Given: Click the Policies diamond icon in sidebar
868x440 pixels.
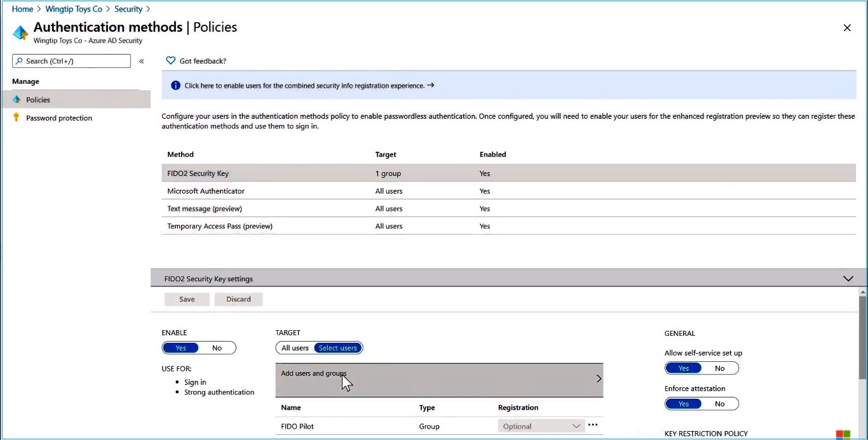Looking at the screenshot, I should pos(17,100).
